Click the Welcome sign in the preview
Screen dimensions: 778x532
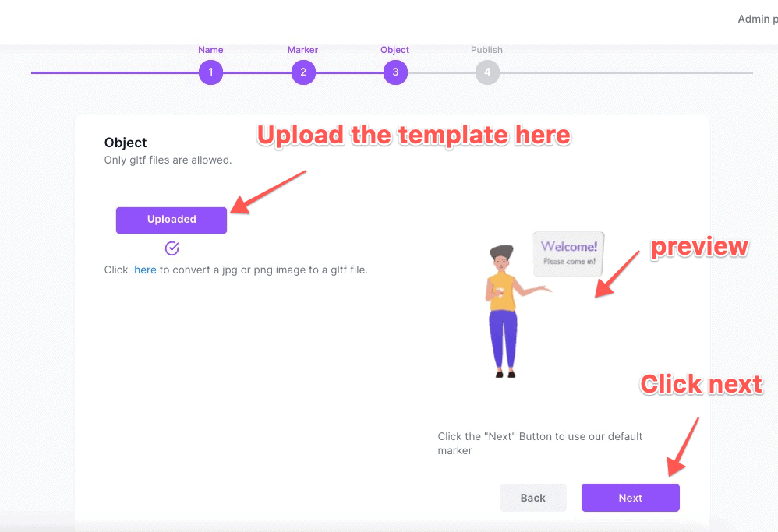coord(568,254)
